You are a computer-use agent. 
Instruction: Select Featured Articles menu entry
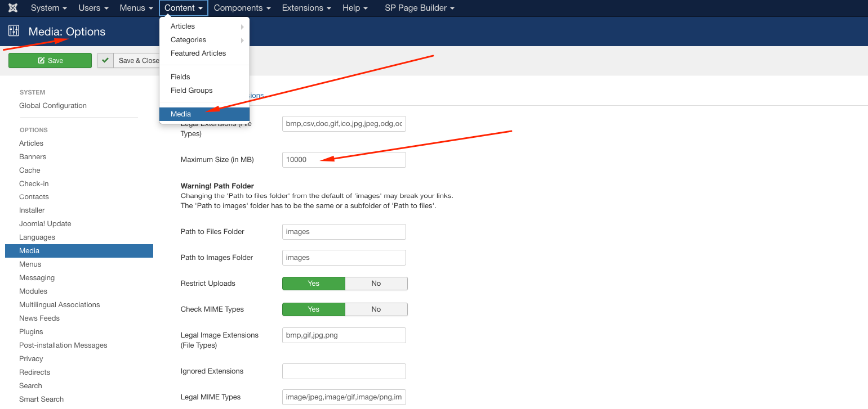[x=198, y=53]
